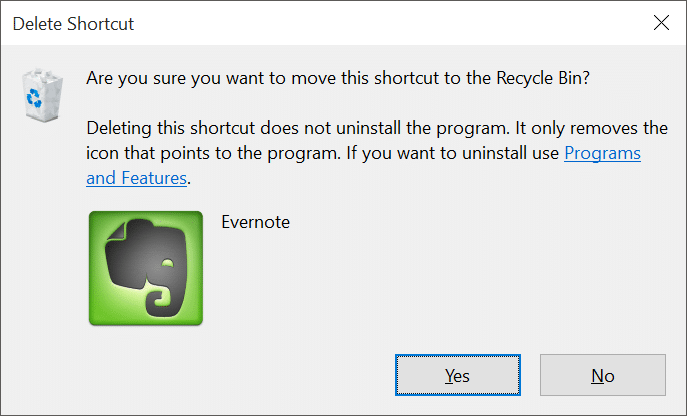Click the Recycle Bin icon
The height and width of the screenshot is (416, 687).
42,95
